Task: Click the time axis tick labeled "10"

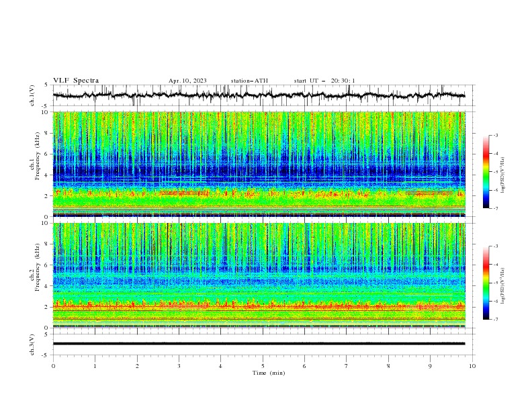Action: [x=472, y=366]
